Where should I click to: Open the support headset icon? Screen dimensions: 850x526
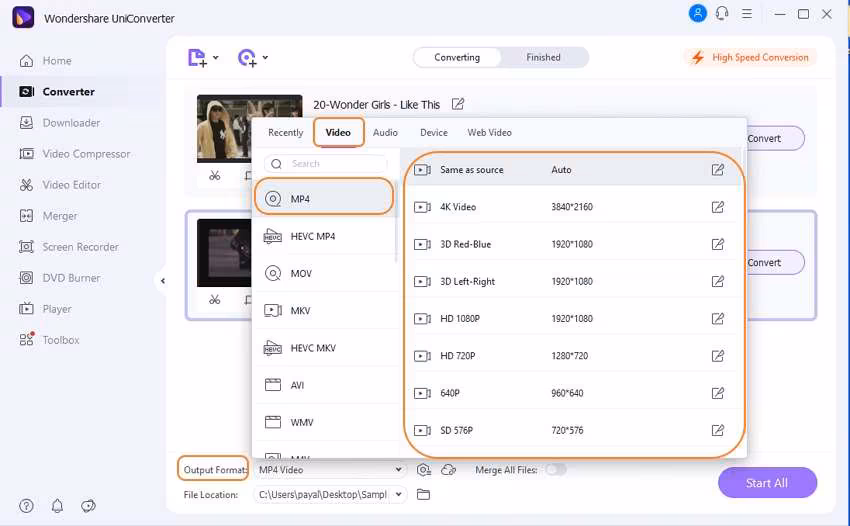coord(722,14)
